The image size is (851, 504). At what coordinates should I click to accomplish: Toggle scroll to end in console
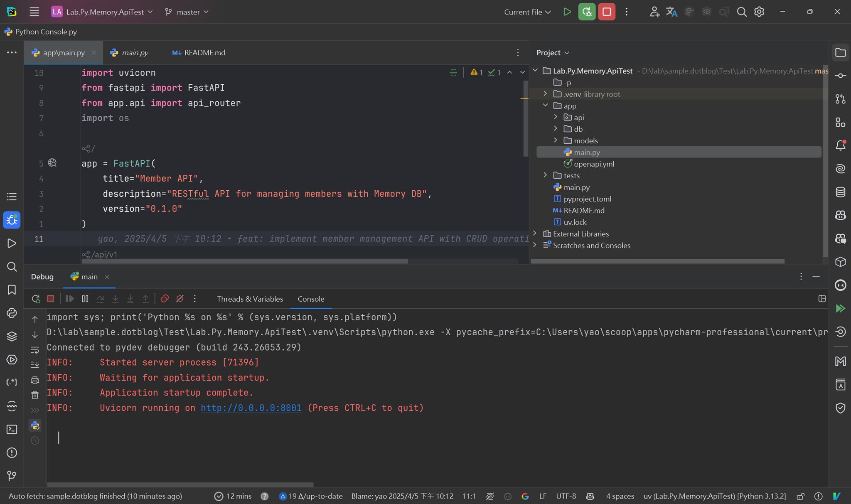click(35, 365)
